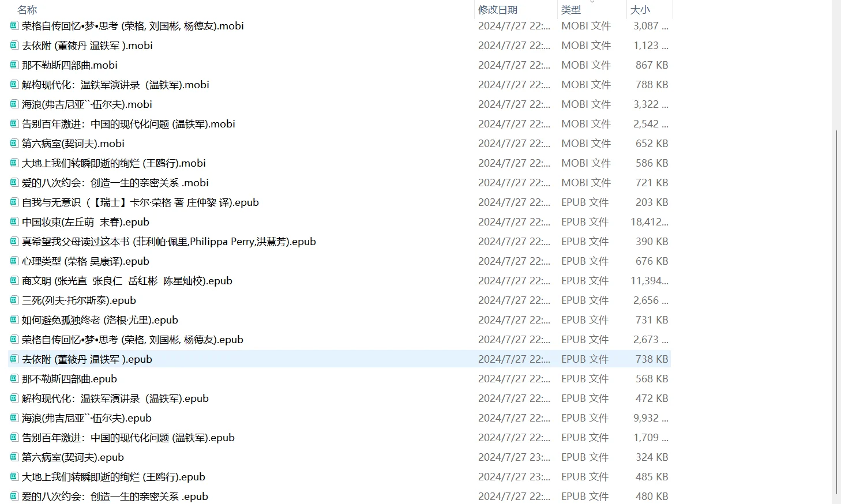Sort files by 大小 column header
Image resolution: width=841 pixels, height=504 pixels.
click(x=640, y=10)
